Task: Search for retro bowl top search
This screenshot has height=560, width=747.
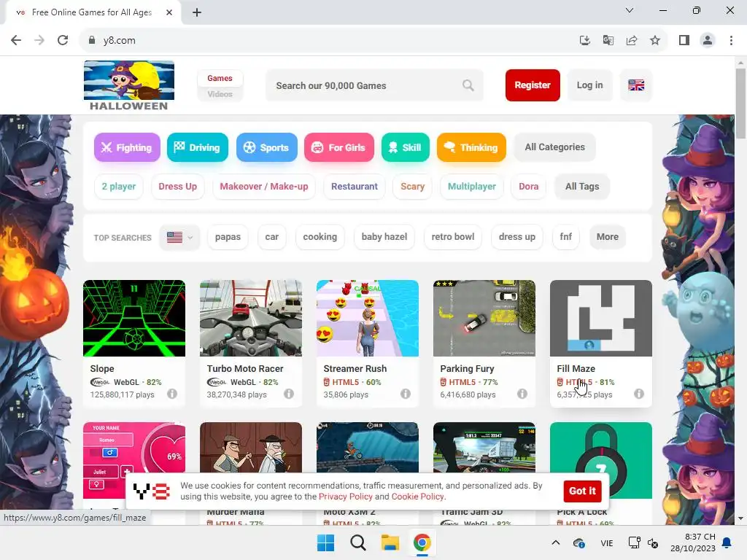Action: point(452,237)
